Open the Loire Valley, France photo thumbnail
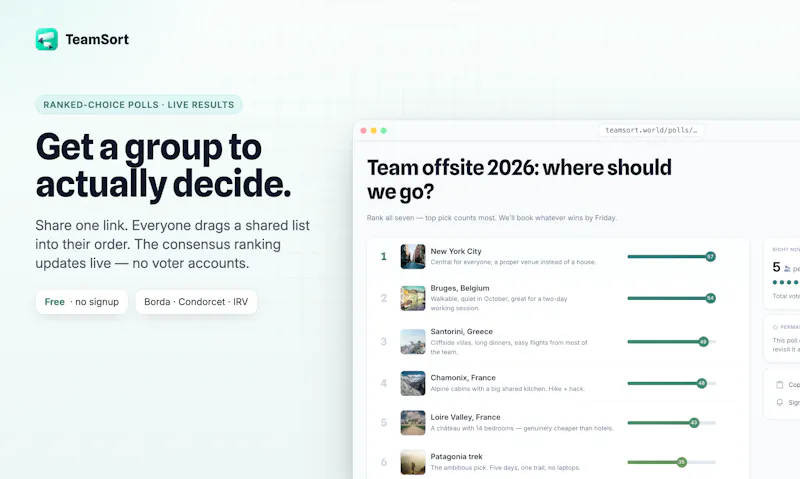Screen dimensions: 800x479 click(413, 423)
